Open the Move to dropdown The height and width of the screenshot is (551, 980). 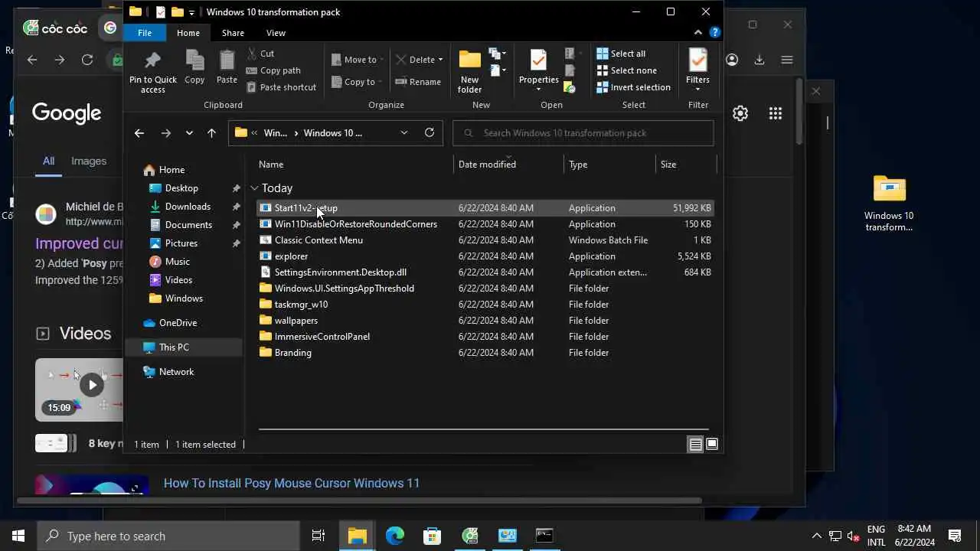(x=358, y=60)
